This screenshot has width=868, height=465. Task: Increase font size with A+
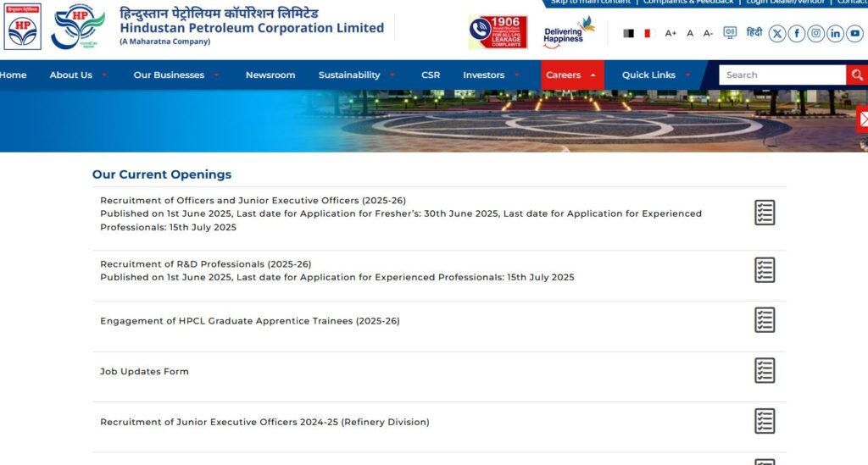670,33
